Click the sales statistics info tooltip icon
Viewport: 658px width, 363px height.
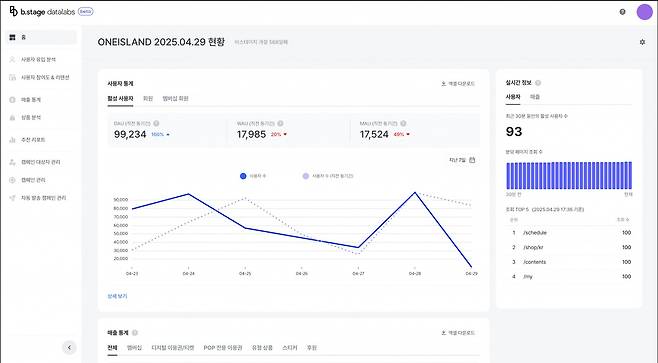coord(135,333)
